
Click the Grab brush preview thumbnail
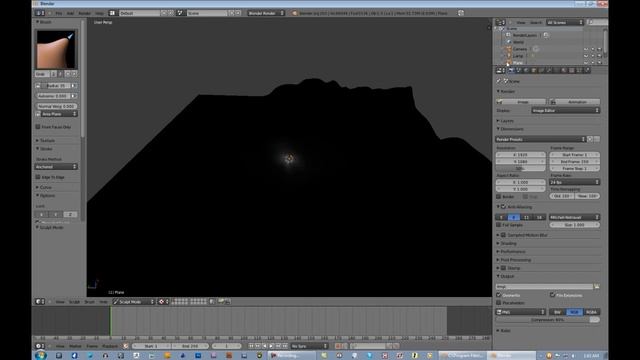(56, 49)
